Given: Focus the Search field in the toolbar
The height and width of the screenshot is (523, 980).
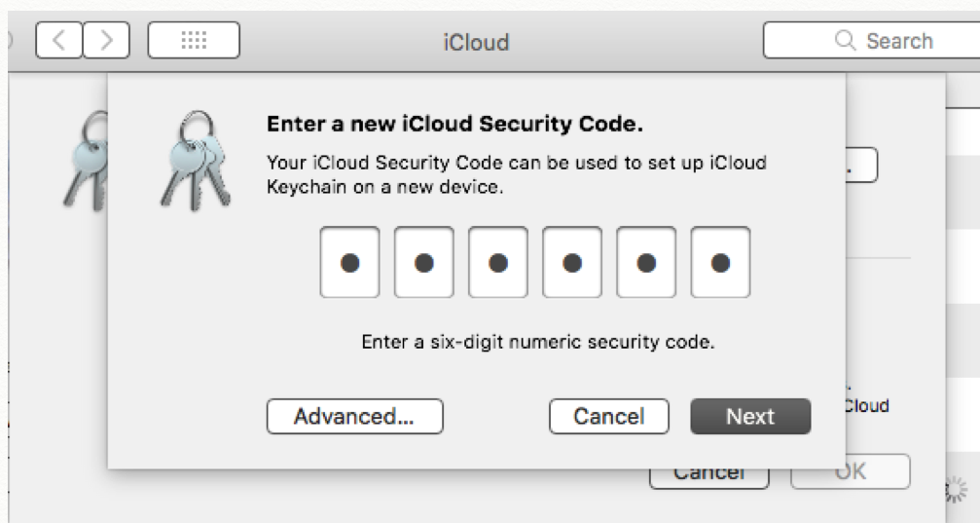Looking at the screenshot, I should (871, 41).
